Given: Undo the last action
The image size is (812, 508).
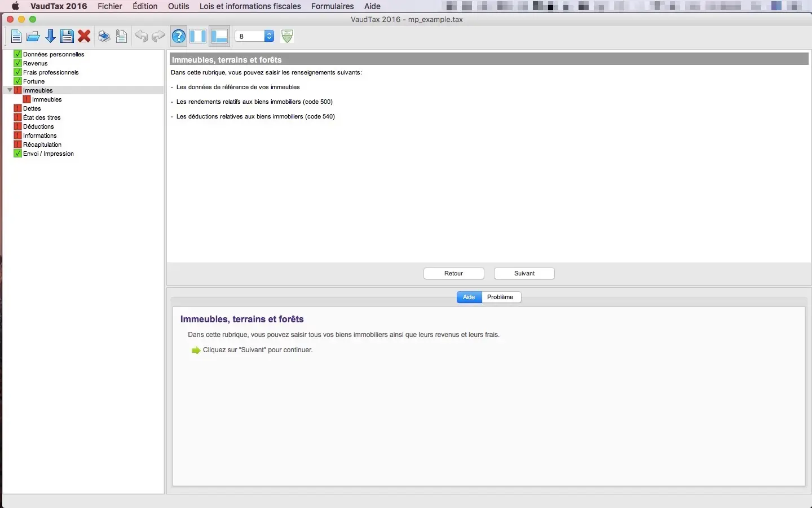Looking at the screenshot, I should pyautogui.click(x=141, y=37).
